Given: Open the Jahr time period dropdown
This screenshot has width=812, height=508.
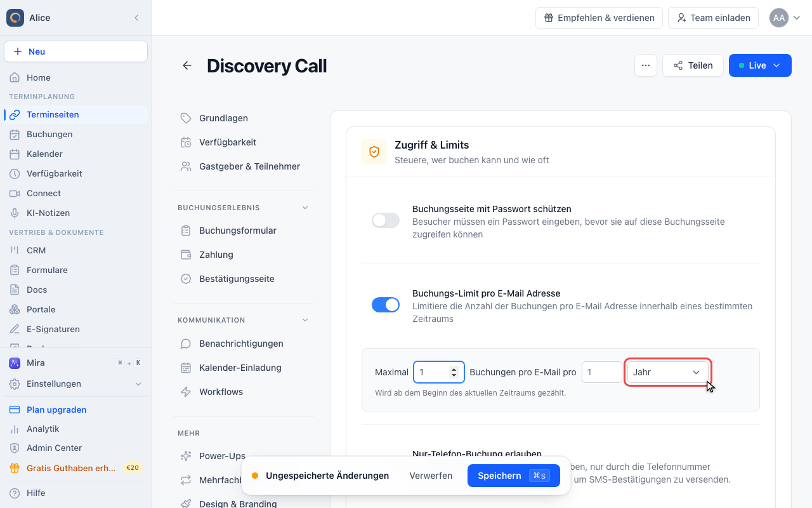Looking at the screenshot, I should click(667, 372).
